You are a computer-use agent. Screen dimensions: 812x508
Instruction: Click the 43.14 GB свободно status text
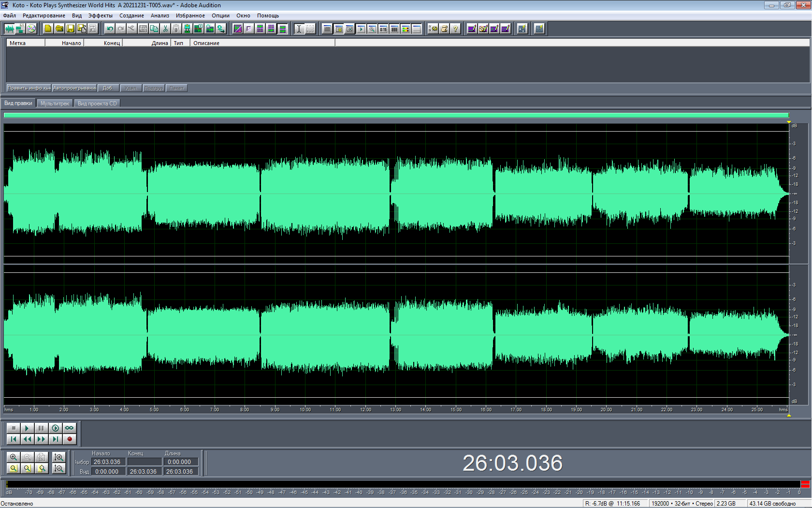pos(772,504)
